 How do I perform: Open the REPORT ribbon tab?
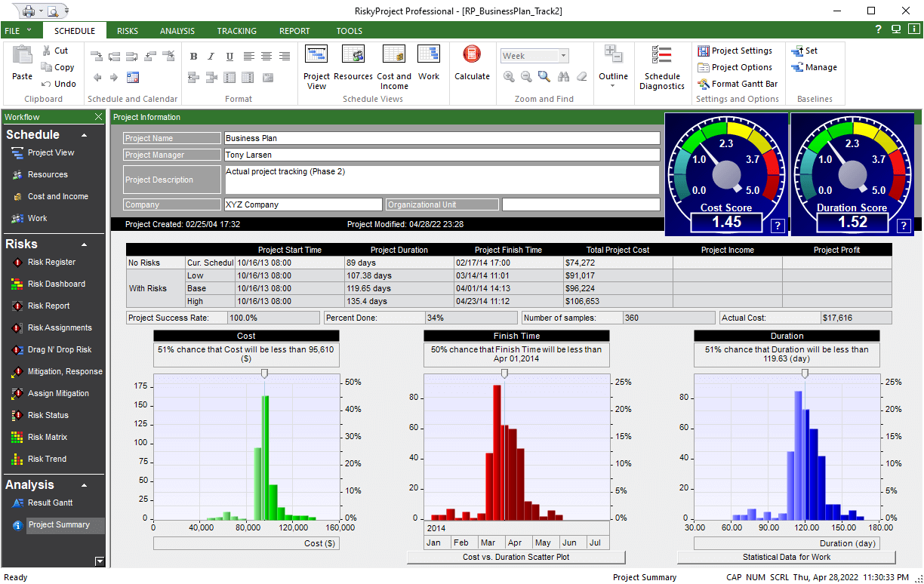[x=294, y=31]
